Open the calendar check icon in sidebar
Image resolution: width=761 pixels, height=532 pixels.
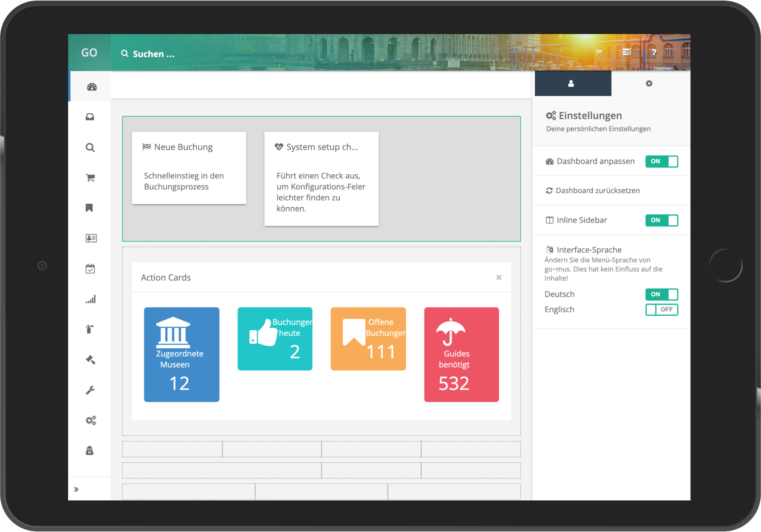(x=90, y=269)
